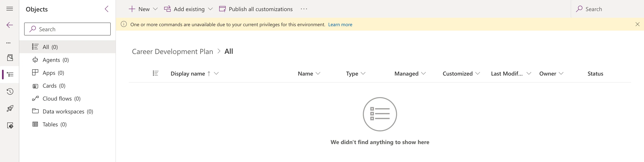Click the Data workspaces folder icon
644x162 pixels.
[35, 111]
